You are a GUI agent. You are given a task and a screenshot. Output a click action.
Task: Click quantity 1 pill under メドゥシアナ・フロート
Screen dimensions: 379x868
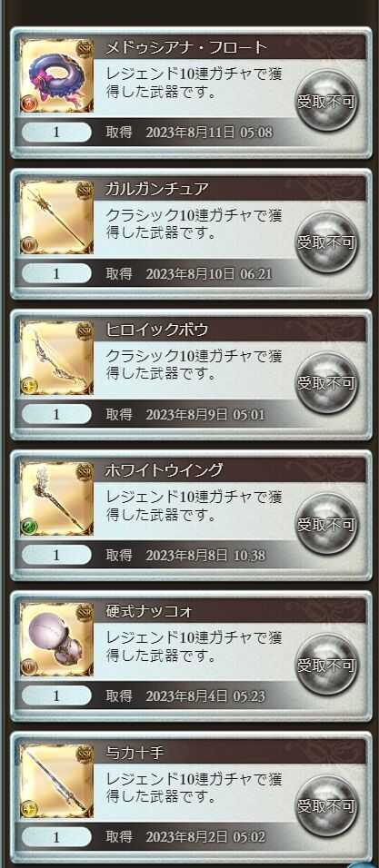(x=56, y=133)
